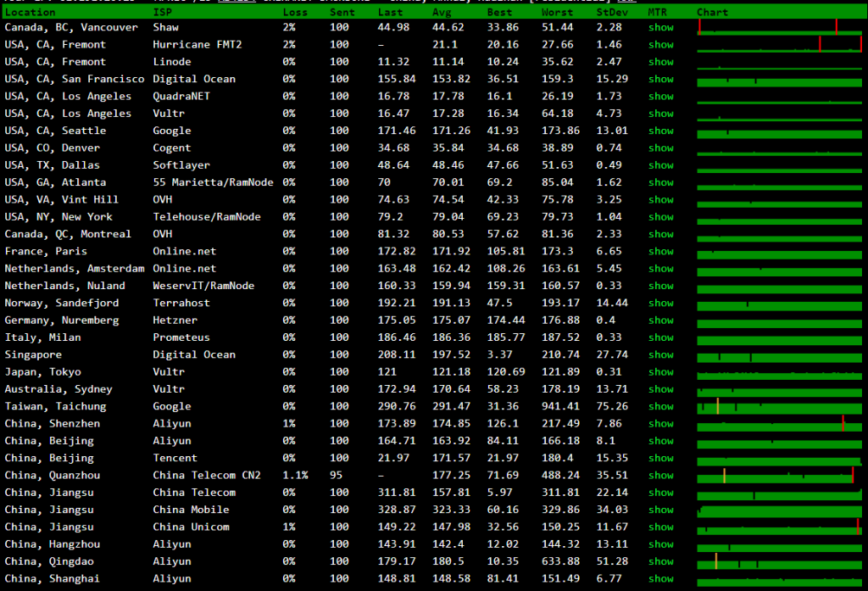The height and width of the screenshot is (591, 868).
Task: Click show link for Sandefjord Terrahost row
Action: pyautogui.click(x=661, y=303)
